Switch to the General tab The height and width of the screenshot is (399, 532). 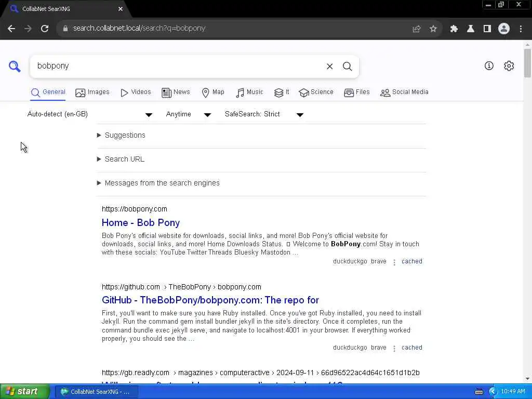coord(48,92)
